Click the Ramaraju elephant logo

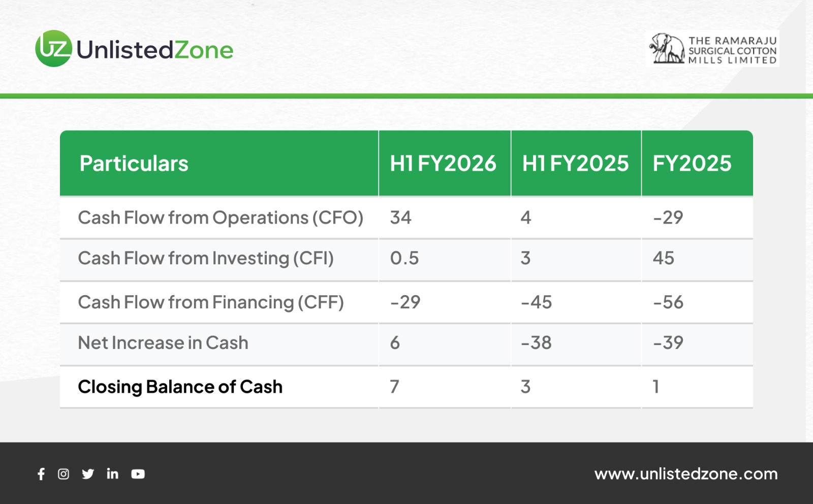(x=667, y=48)
